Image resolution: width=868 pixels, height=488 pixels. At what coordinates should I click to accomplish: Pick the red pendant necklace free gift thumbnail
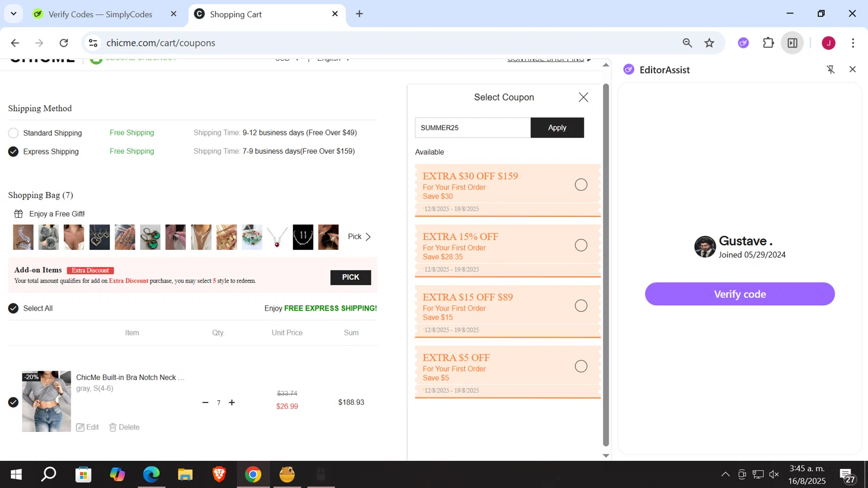(x=277, y=237)
